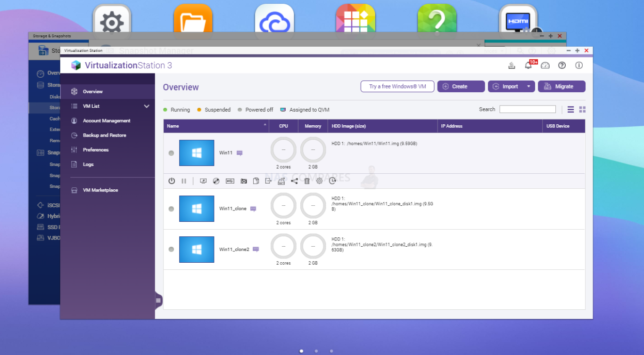The height and width of the screenshot is (355, 644).
Task: Export Win11 using the export arrow icon
Action: click(x=268, y=181)
